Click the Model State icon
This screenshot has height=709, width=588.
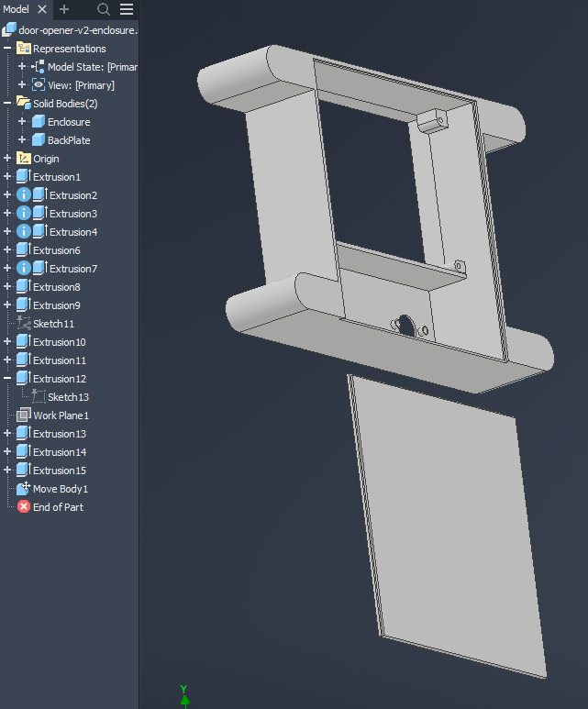38,66
